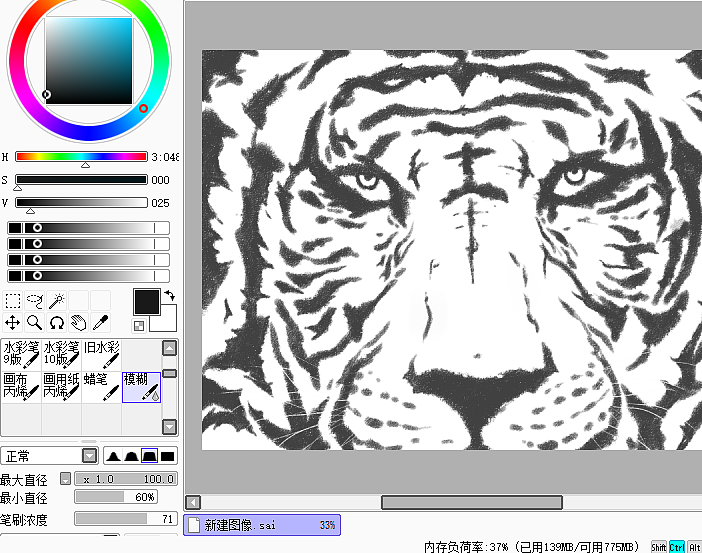Image resolution: width=702 pixels, height=553 pixels.
Task: Click the third gray mixer gradient bar
Action: click(88, 260)
